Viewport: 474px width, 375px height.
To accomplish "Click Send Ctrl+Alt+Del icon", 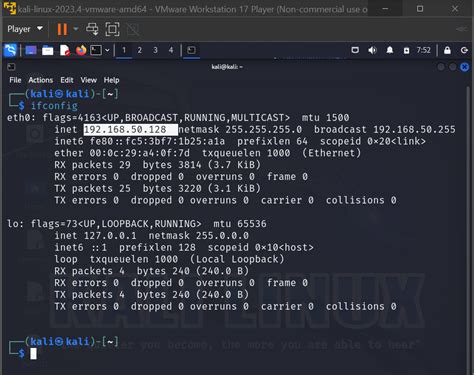I will point(92,29).
